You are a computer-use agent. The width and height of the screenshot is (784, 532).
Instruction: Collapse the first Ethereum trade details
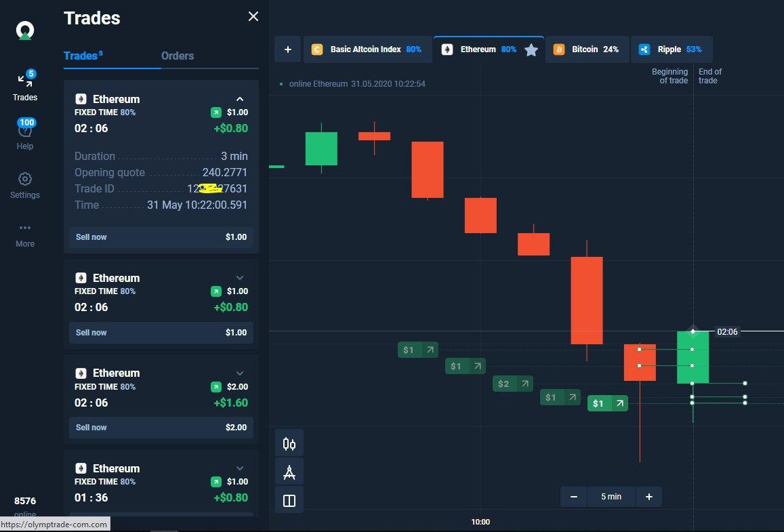point(240,99)
